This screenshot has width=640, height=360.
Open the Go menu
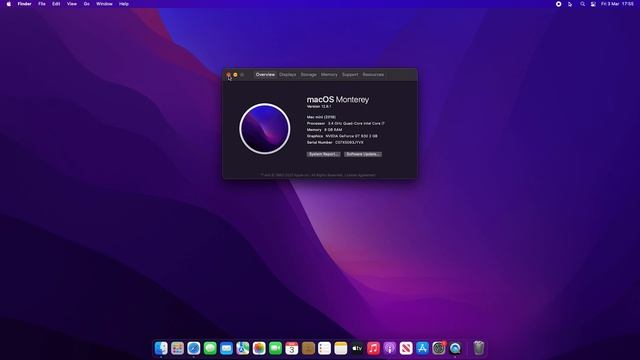(87, 4)
